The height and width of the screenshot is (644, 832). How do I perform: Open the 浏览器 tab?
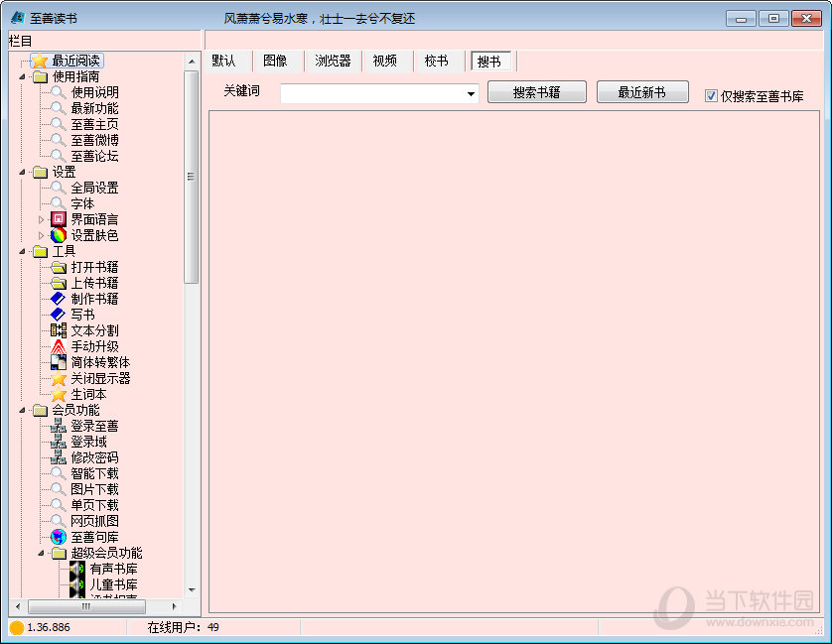(333, 61)
